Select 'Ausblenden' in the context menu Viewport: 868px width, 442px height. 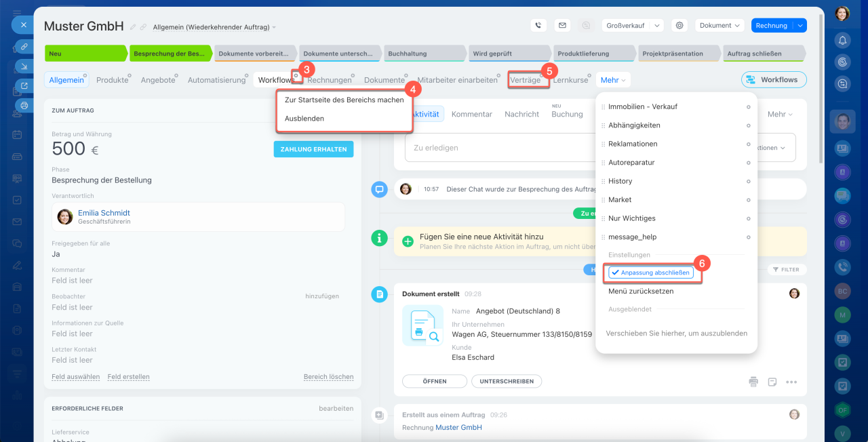304,118
